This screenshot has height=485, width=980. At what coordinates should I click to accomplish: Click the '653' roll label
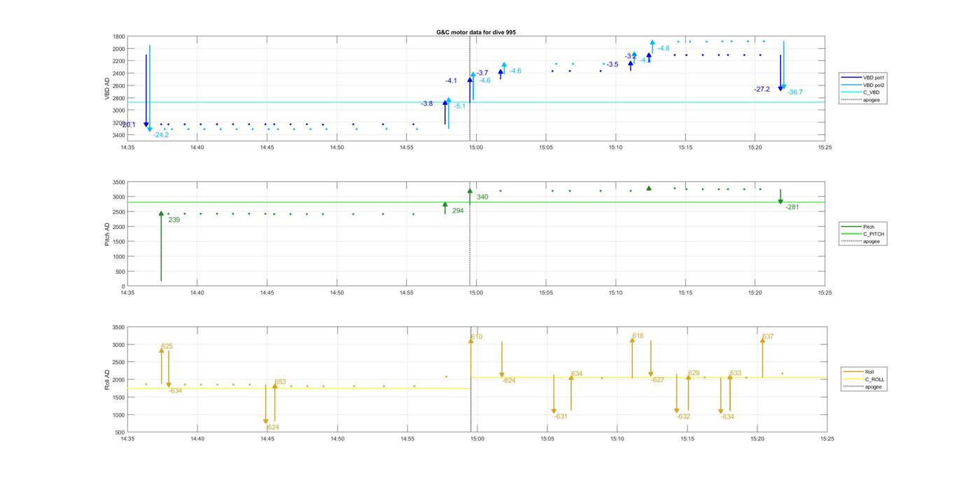tap(280, 382)
